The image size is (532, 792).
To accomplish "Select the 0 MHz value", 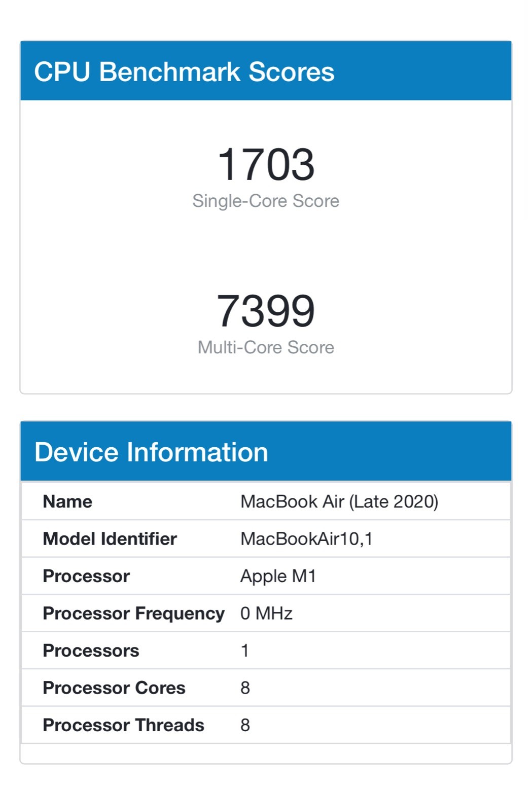I will pyautogui.click(x=266, y=614).
